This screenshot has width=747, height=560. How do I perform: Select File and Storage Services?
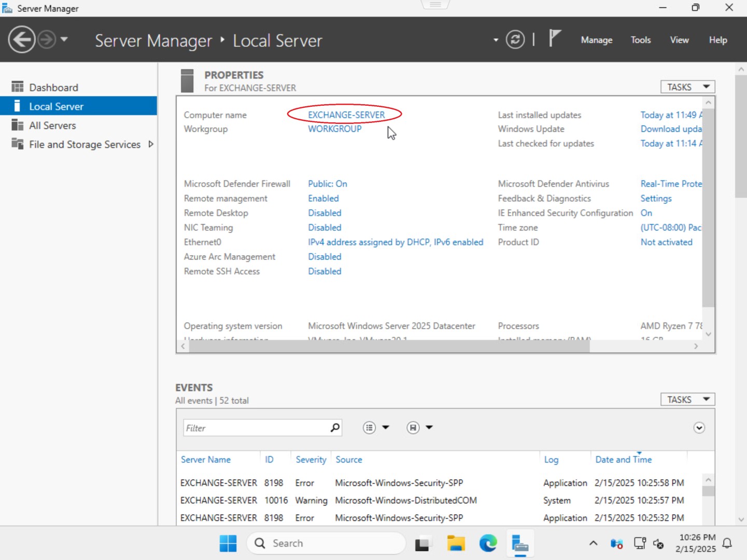[x=84, y=144]
